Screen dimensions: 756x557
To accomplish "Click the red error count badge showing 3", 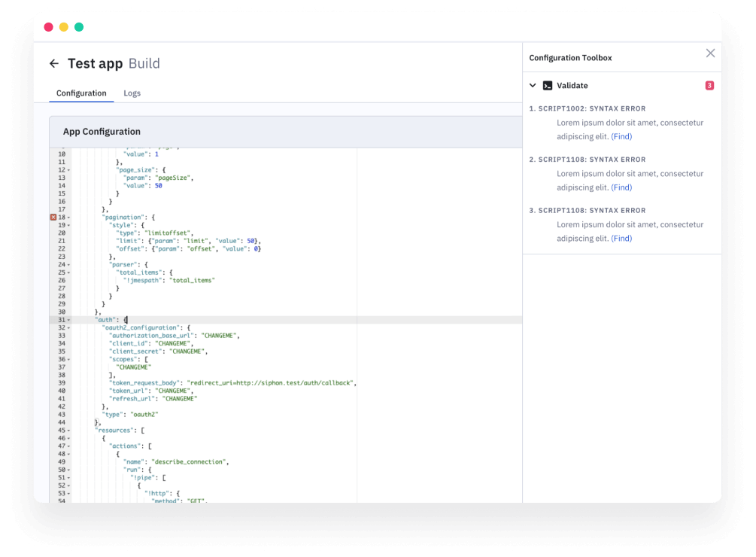I will [709, 85].
